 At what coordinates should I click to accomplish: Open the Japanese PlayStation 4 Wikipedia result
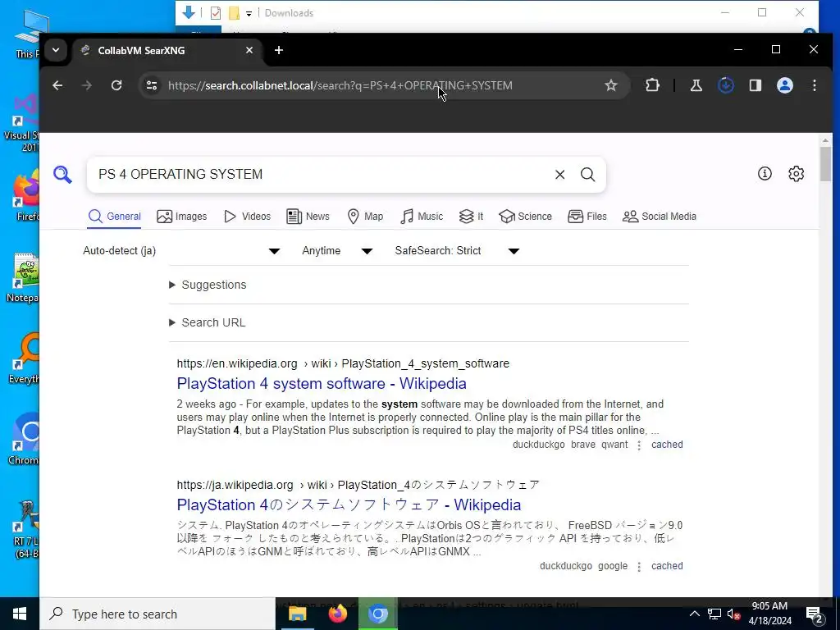[x=349, y=504]
